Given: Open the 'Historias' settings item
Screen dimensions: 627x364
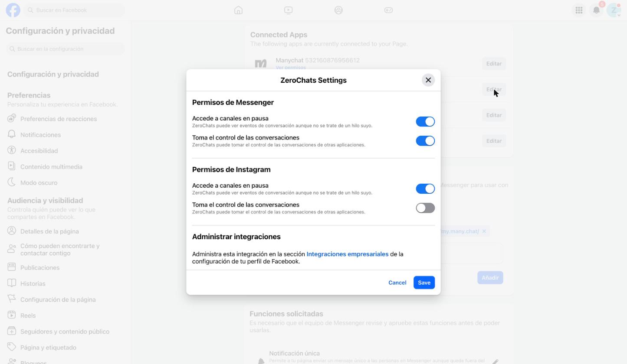Looking at the screenshot, I should coord(33,284).
